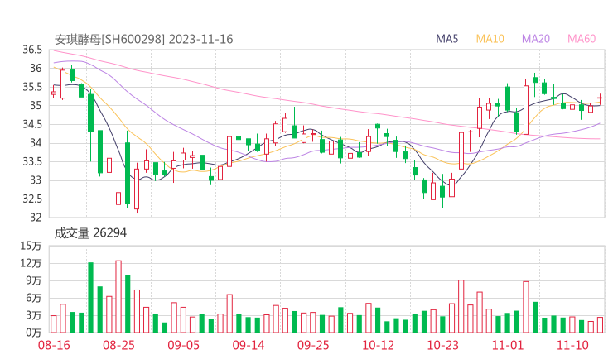
Task: Click the 9万 volume axis label
Action: [x=34, y=280]
